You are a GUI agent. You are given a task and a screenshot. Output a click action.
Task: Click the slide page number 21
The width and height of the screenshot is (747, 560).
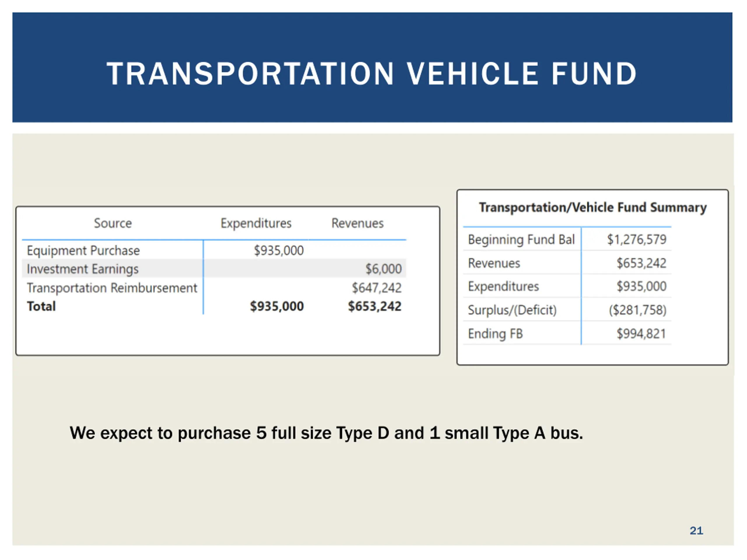pos(696,531)
